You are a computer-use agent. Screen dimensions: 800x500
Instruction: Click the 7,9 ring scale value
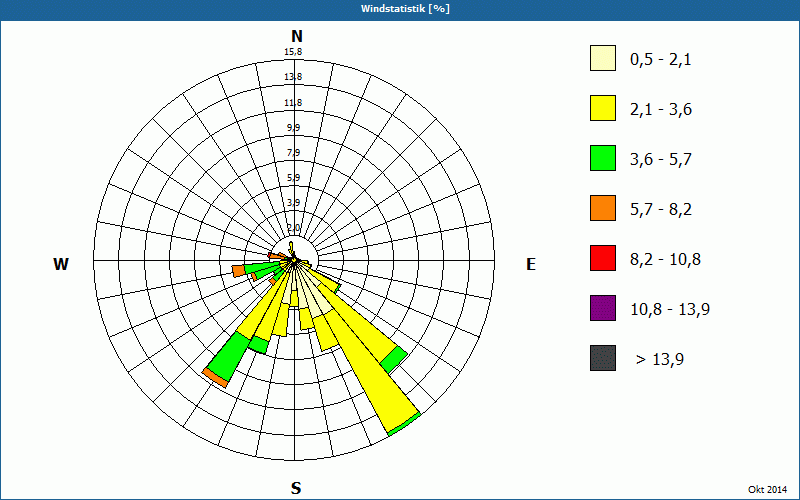pyautogui.click(x=293, y=153)
